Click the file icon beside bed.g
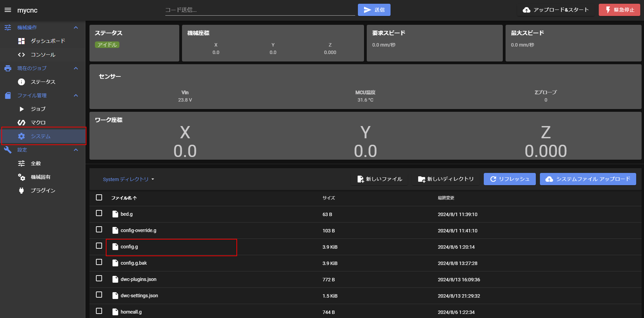Viewport: 644px width, 318px height. tap(115, 214)
